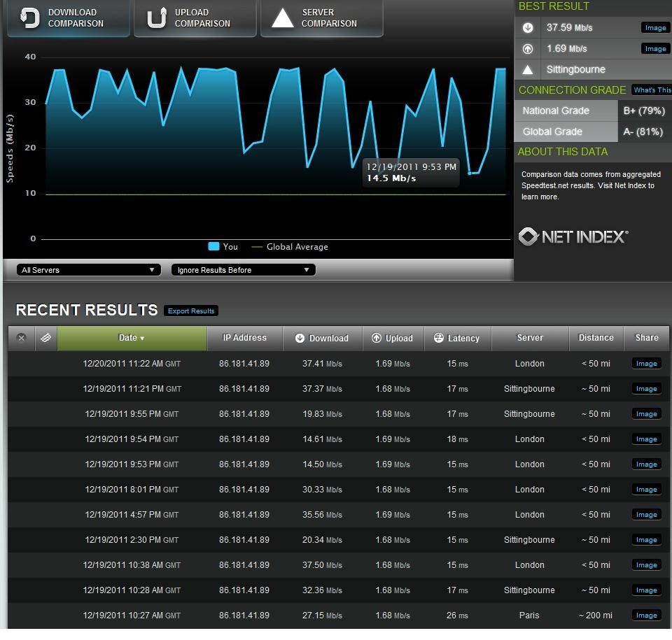Screen dimensions: 672x640
Task: Click the Export Results button
Action: pos(191,311)
